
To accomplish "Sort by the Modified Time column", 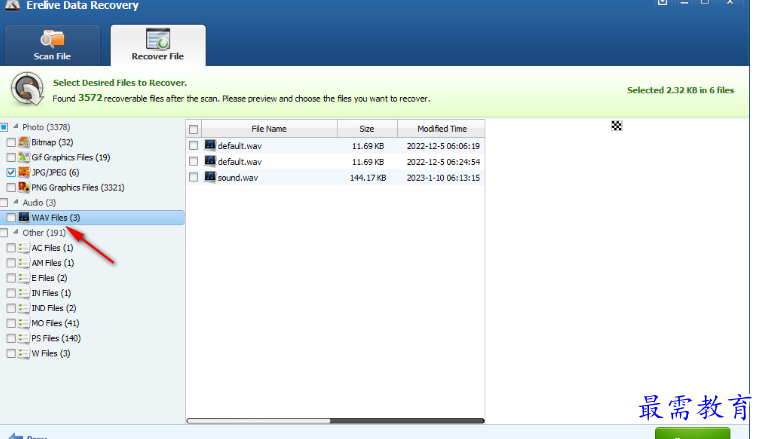I will (441, 129).
